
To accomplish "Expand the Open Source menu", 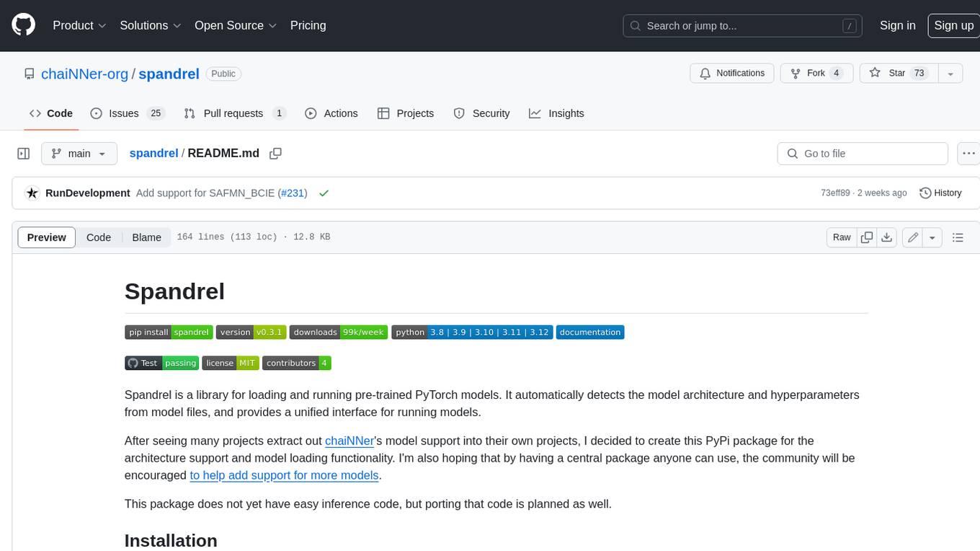I will pos(236,25).
